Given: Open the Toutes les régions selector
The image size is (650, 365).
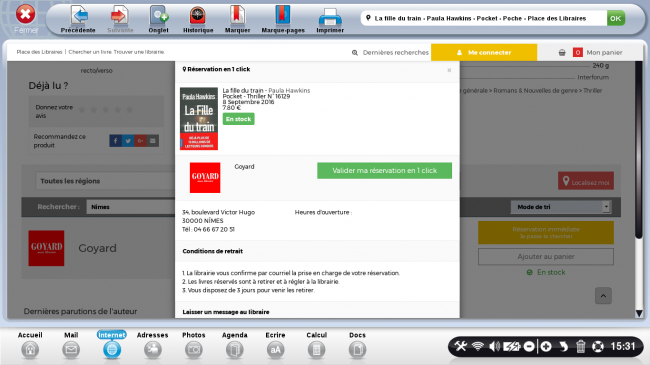Looking at the screenshot, I should [x=105, y=181].
